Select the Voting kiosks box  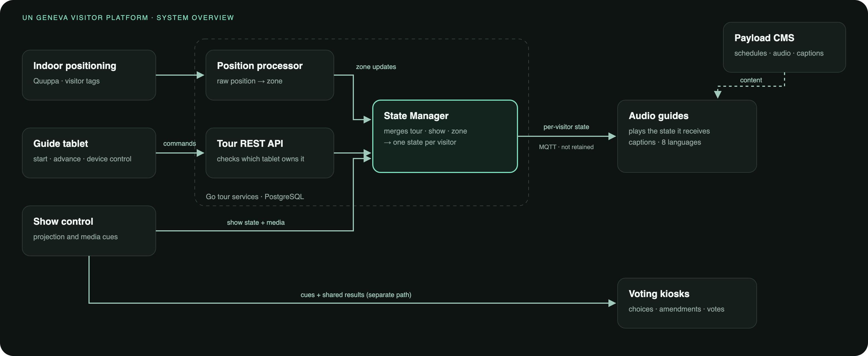[687, 303]
